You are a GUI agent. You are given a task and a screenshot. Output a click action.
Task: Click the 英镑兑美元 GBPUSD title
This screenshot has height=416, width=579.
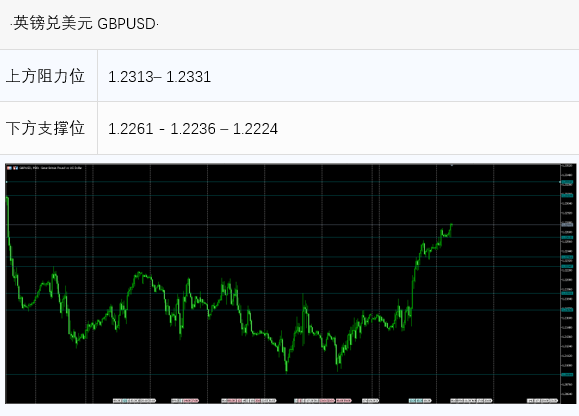click(85, 24)
